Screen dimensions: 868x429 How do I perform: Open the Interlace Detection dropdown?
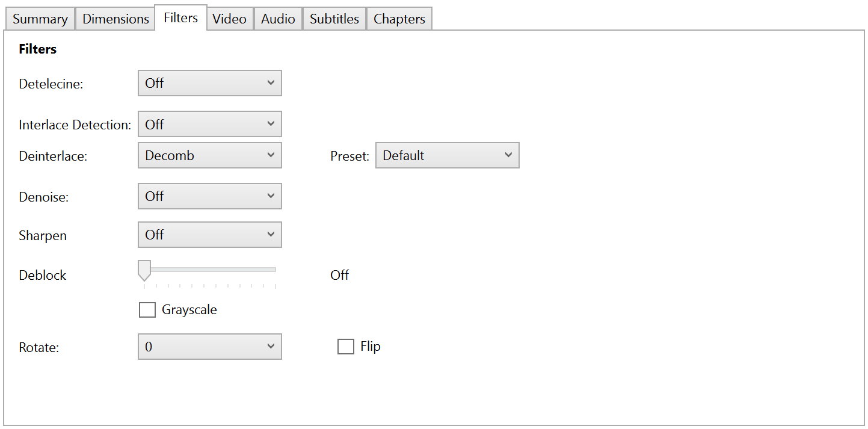pos(209,125)
